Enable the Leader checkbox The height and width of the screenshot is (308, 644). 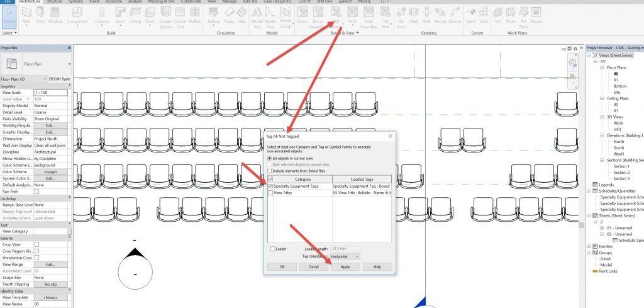coord(273,249)
